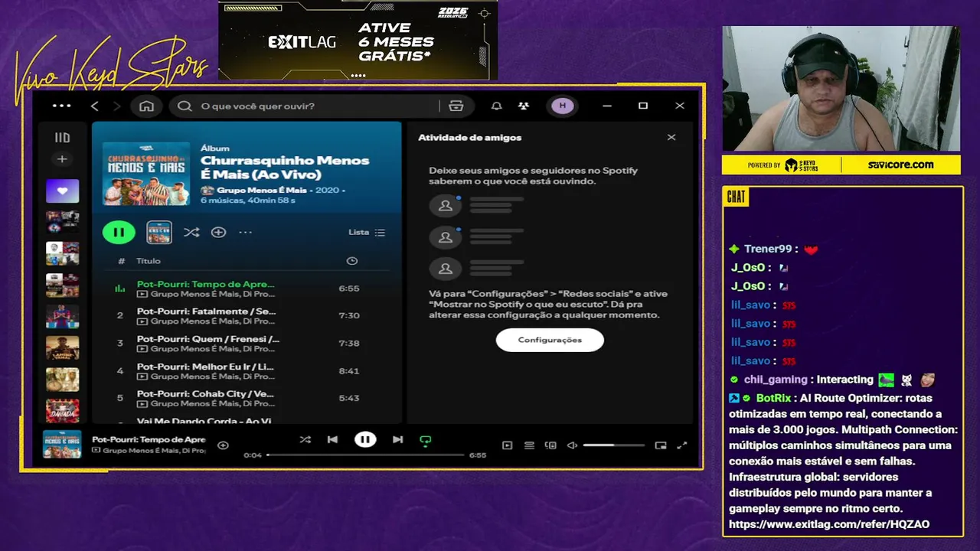The image size is (980, 551).
Task: Click the username Trener99 in chat
Action: coord(768,249)
